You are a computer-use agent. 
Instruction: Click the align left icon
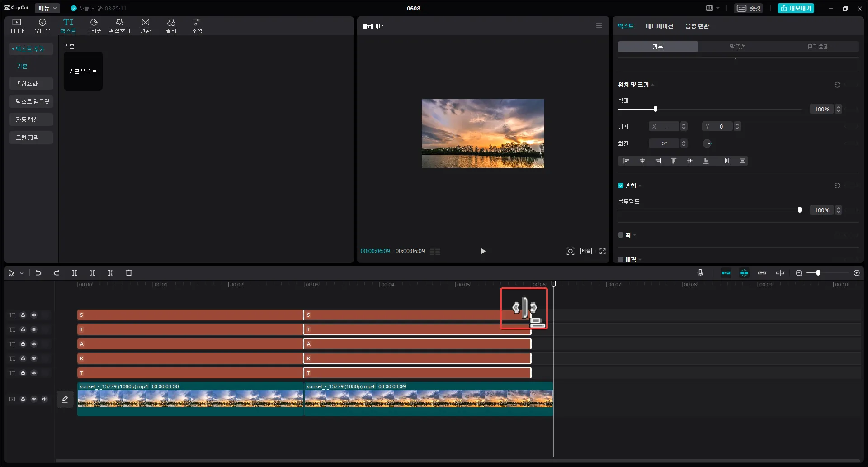pos(626,161)
